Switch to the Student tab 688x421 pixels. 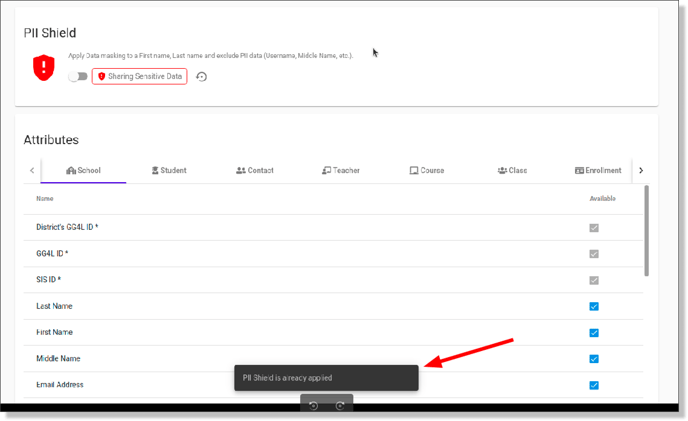pos(169,170)
